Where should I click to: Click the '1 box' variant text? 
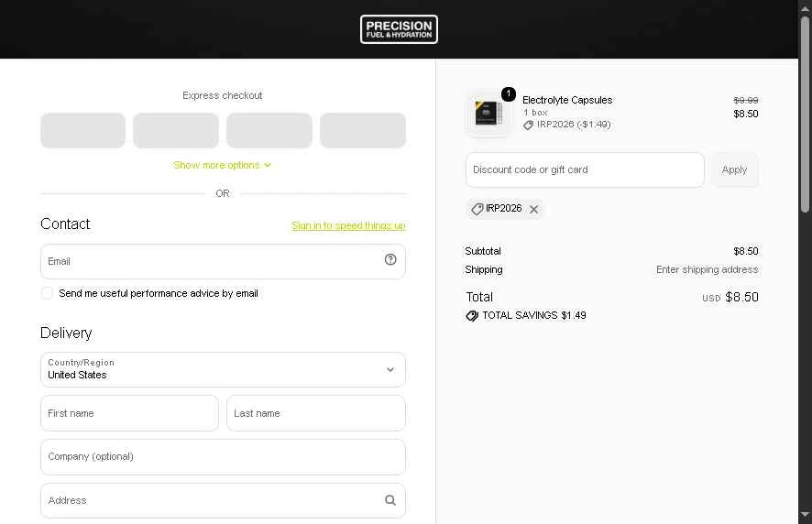pos(535,113)
